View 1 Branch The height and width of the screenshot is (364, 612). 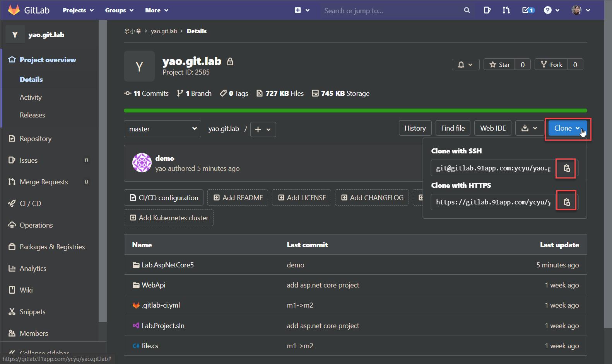point(194,94)
